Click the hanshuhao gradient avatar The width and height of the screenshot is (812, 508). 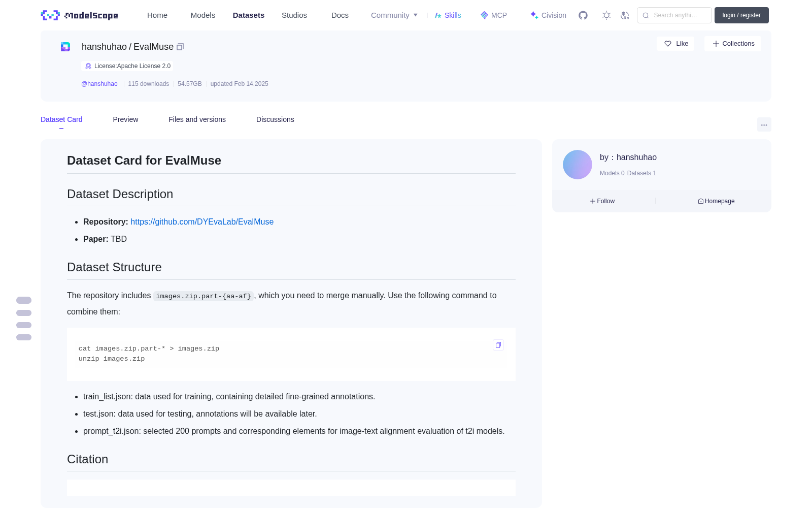(x=578, y=165)
